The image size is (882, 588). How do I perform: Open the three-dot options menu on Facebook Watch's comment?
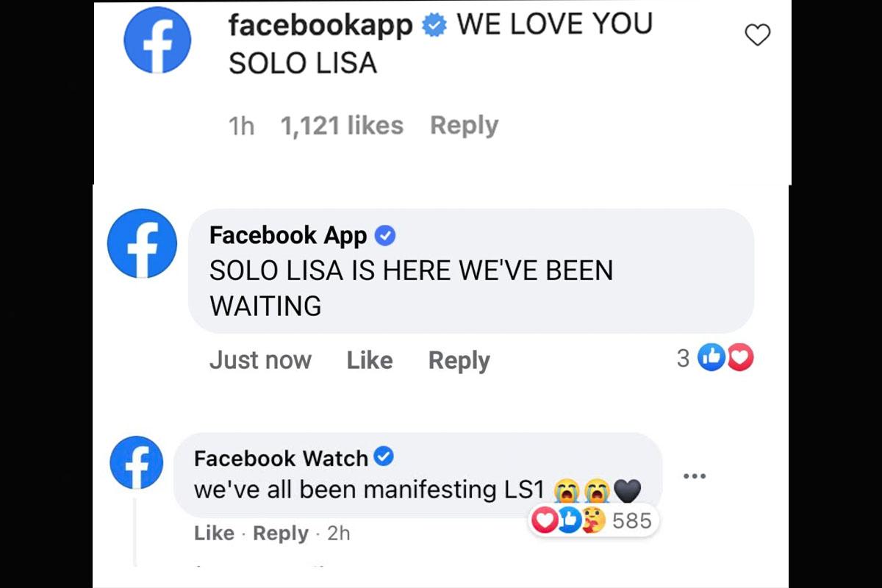click(695, 476)
